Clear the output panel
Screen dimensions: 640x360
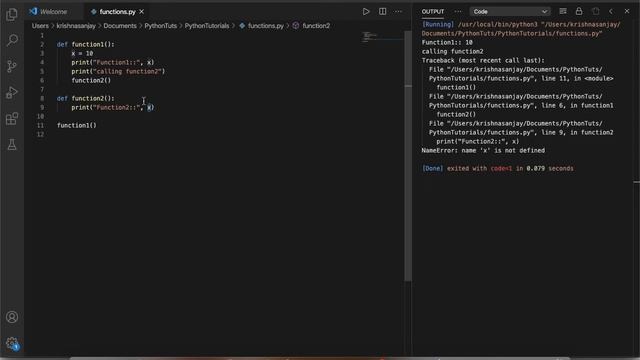[563, 11]
